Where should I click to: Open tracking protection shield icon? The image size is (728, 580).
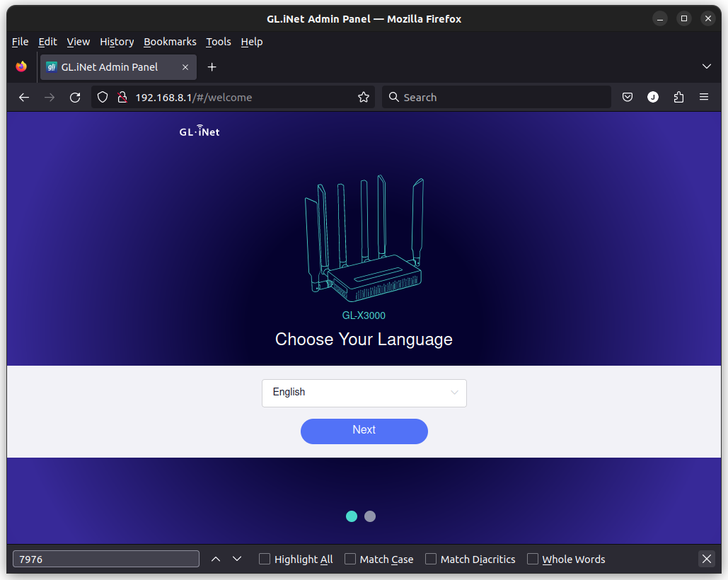(103, 98)
